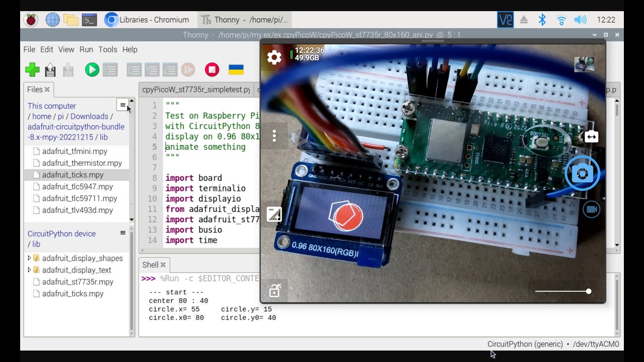Open Bluetooth menu in system tray
Viewport: 644px width, 362px height.
pos(542,20)
